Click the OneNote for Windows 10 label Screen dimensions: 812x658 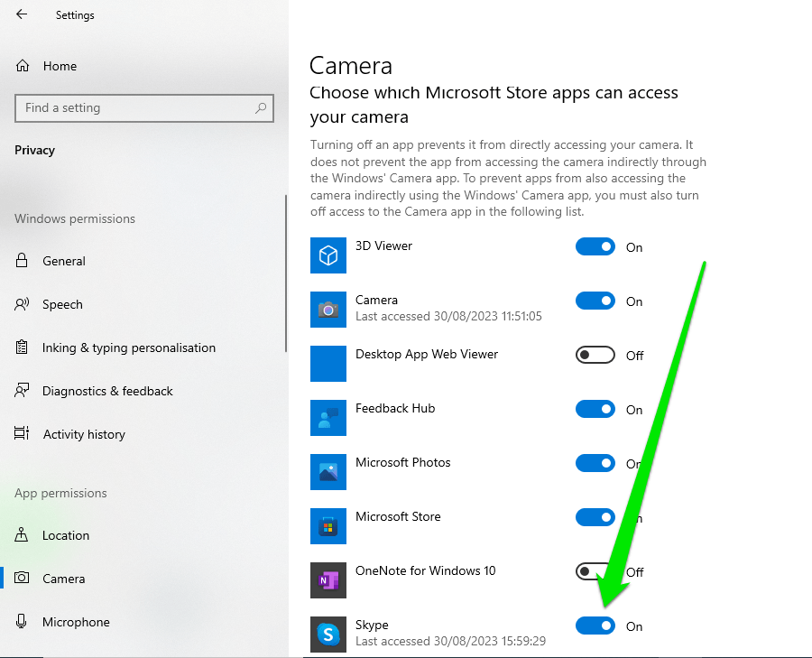tap(425, 570)
